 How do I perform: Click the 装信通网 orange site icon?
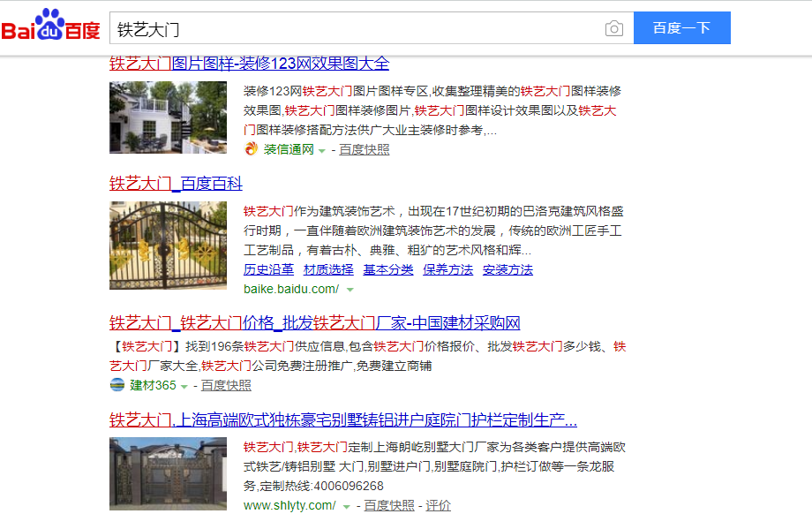point(252,149)
